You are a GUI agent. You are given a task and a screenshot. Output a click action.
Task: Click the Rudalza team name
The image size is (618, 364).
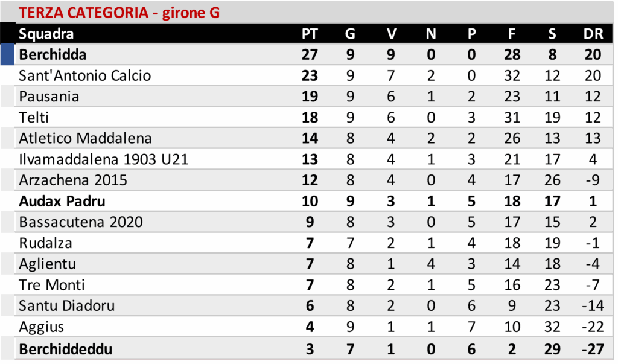click(x=46, y=243)
